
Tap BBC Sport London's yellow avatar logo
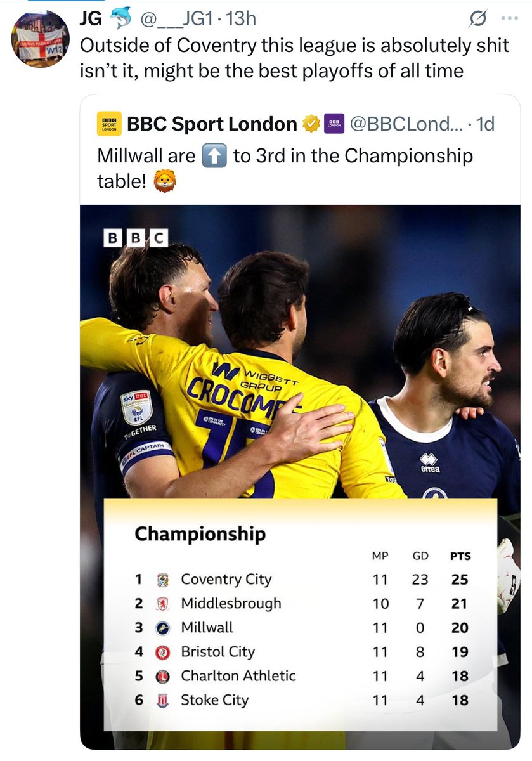tap(109, 124)
